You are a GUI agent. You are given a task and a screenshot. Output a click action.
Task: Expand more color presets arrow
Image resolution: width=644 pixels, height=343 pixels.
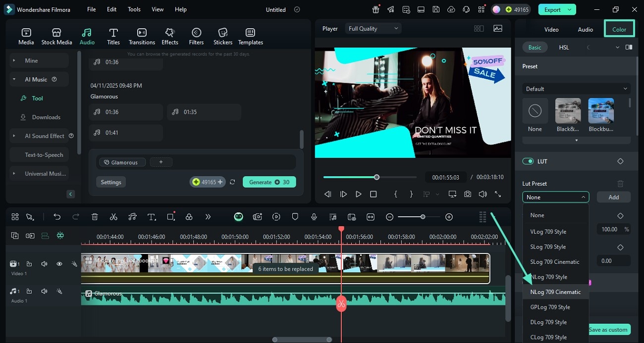tap(576, 141)
